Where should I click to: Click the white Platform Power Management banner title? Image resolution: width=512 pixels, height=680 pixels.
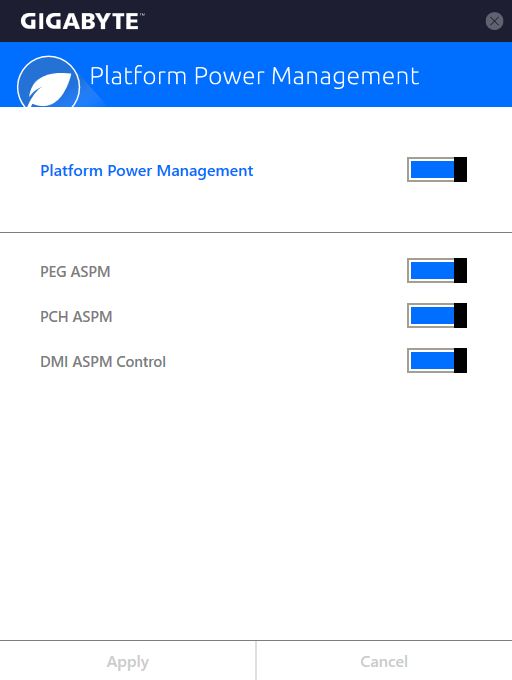(254, 76)
